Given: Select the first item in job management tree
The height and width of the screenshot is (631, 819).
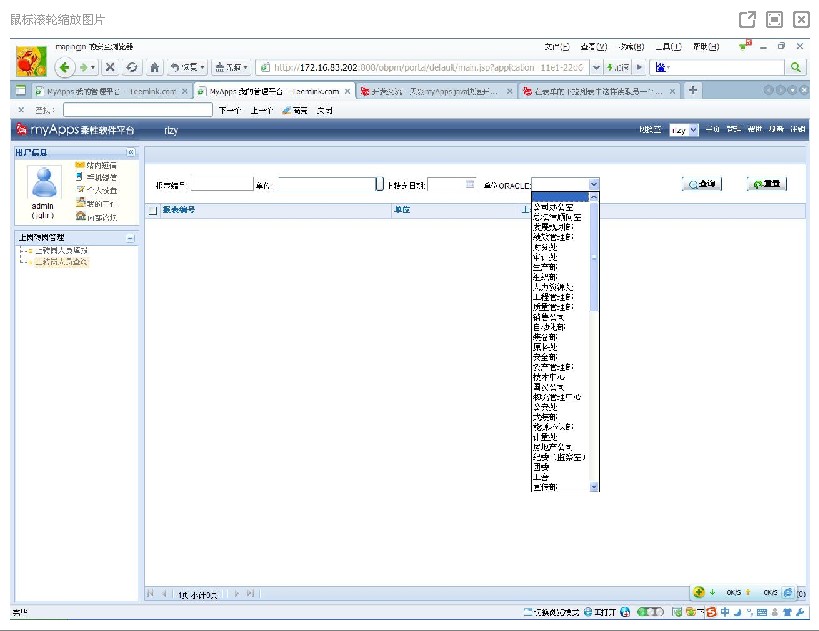Looking at the screenshot, I should [61, 251].
